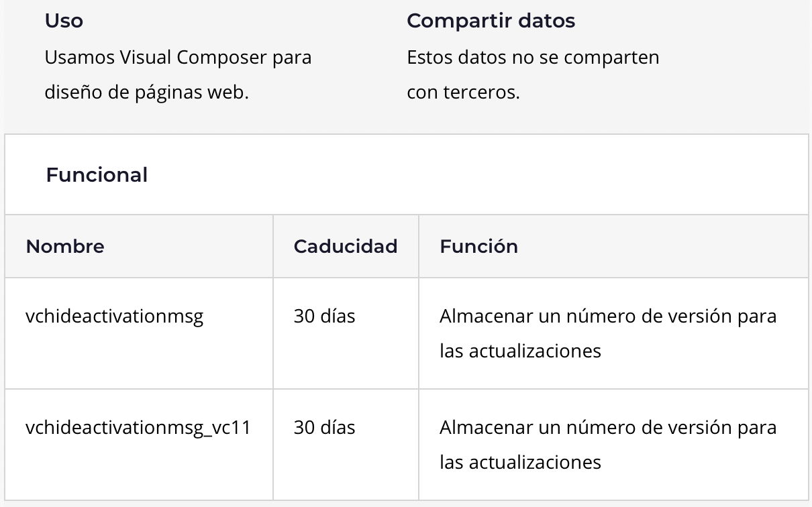Screen dimensions: 812x507
Task: Select the "vchideactivationmsg_vc11" cookie name cell
Action: [138, 427]
